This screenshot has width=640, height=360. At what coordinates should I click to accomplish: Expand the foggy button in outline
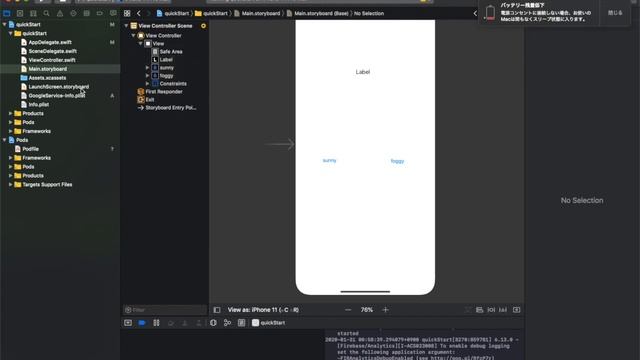pos(147,76)
